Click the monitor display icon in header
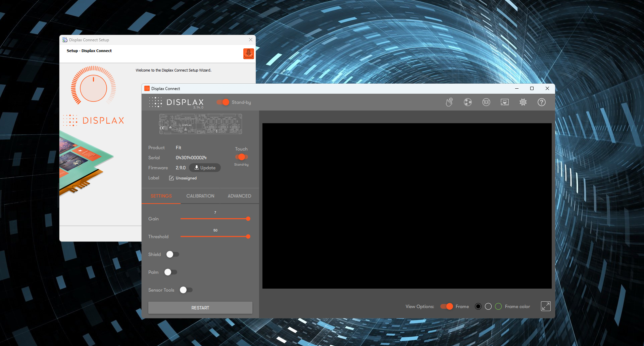Viewport: 644px width, 346px height. [505, 102]
